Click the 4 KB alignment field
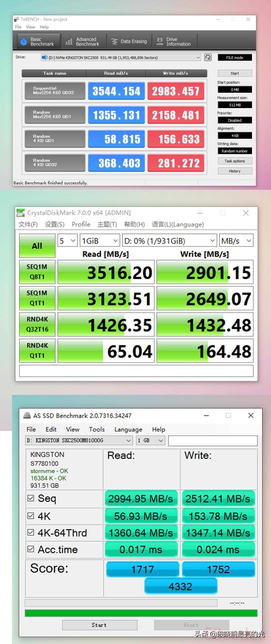 pyautogui.click(x=235, y=135)
